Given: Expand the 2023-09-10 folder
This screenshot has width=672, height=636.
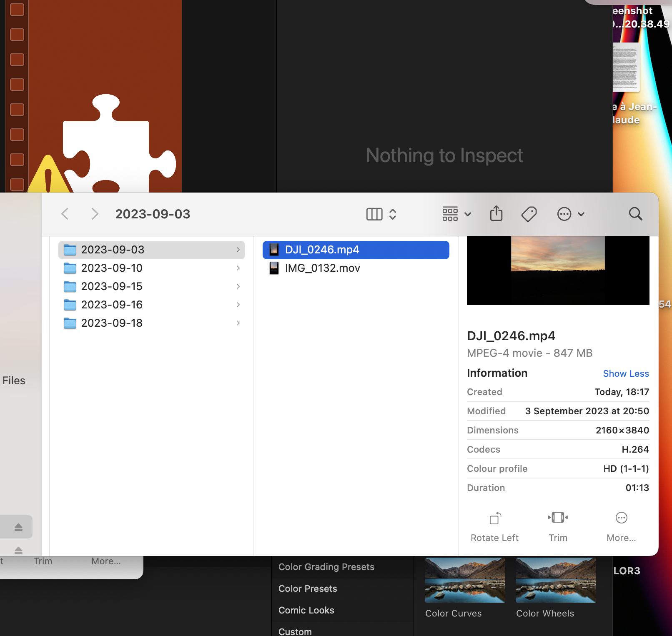Looking at the screenshot, I should 238,268.
